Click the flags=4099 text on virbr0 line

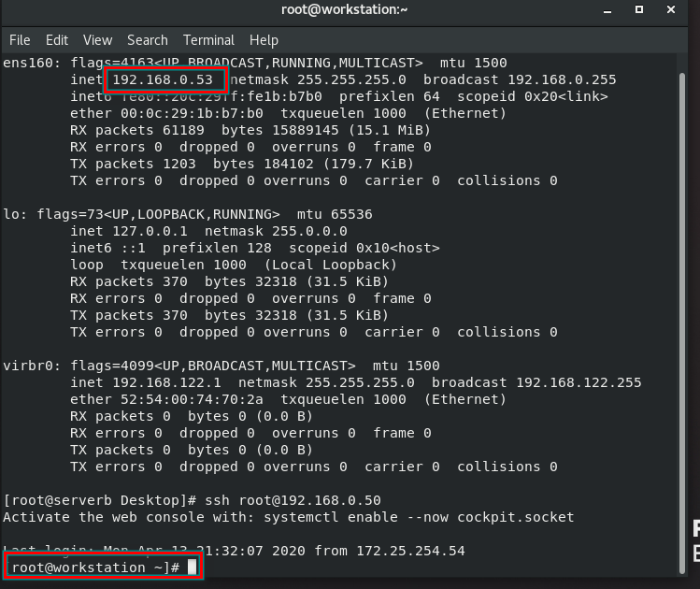click(112, 366)
